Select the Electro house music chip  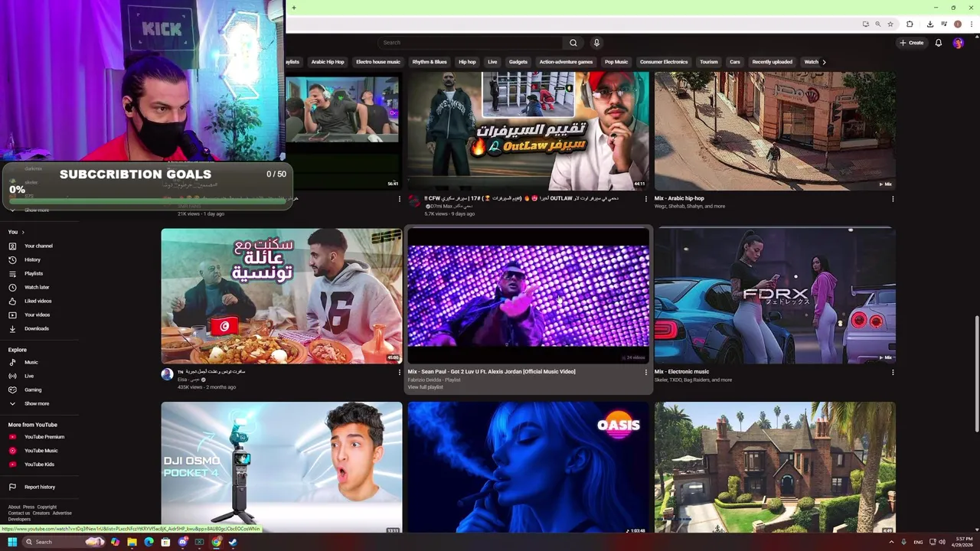click(378, 62)
